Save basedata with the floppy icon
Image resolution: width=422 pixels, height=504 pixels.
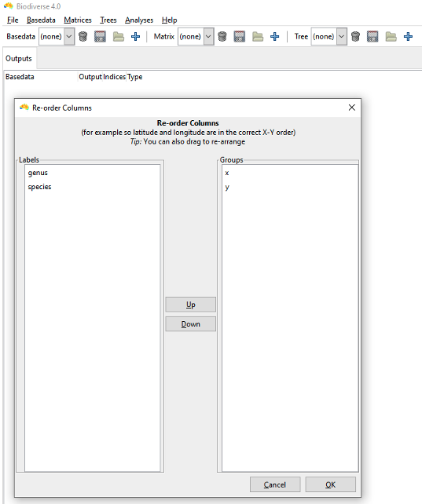(100, 36)
